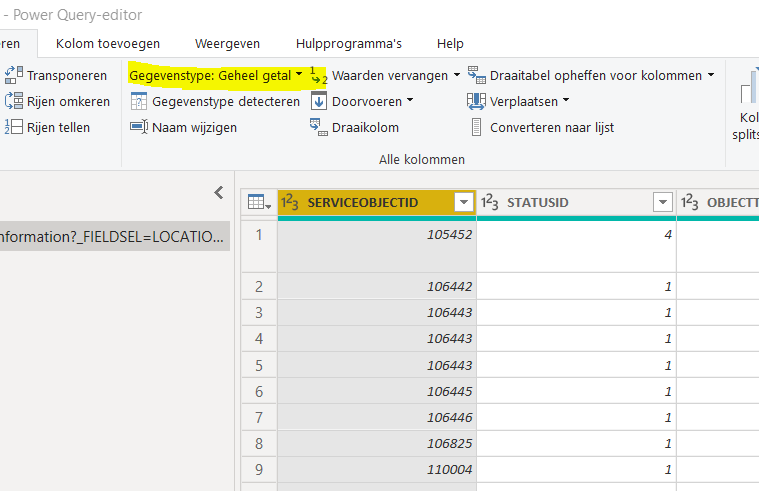The image size is (759, 491).
Task: Click STATUSID value 1 in row 8
Action: [x=668, y=443]
